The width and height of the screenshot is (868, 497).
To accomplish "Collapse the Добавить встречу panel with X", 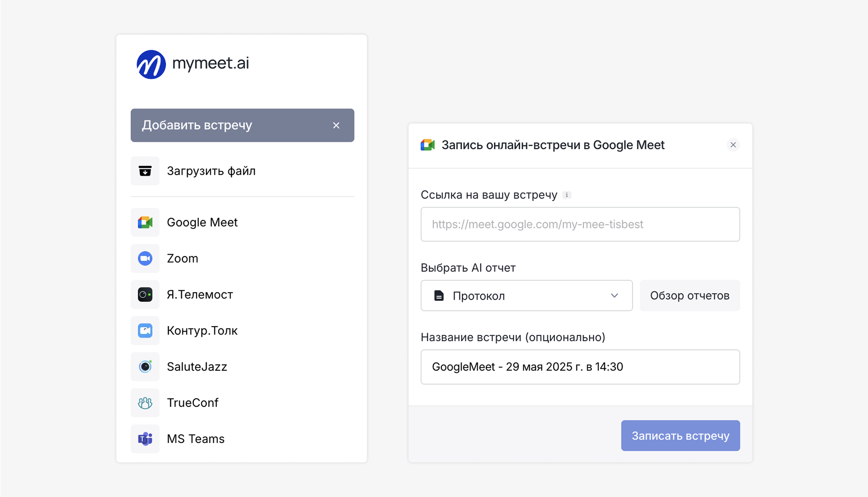I will [336, 125].
